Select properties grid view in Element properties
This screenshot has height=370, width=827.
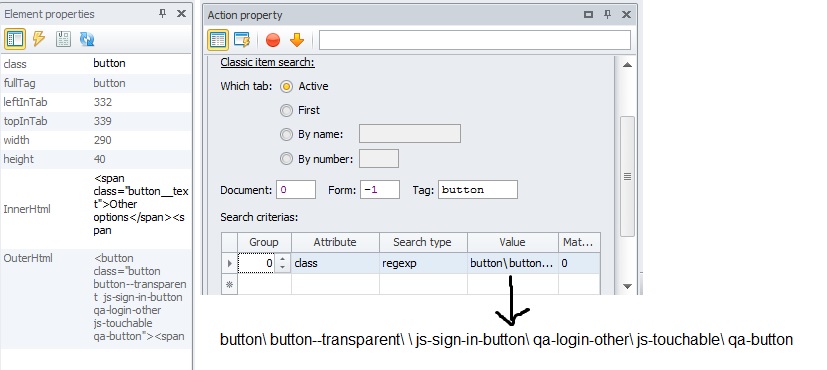pyautogui.click(x=15, y=39)
